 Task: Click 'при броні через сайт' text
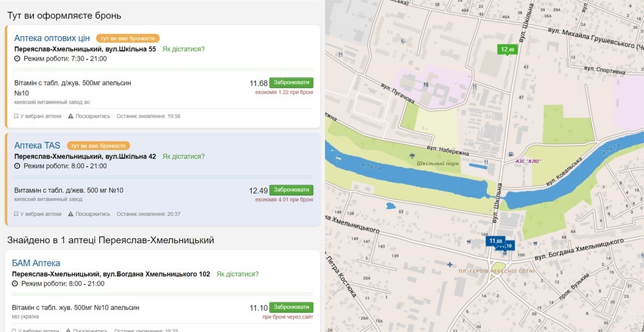[288, 317]
